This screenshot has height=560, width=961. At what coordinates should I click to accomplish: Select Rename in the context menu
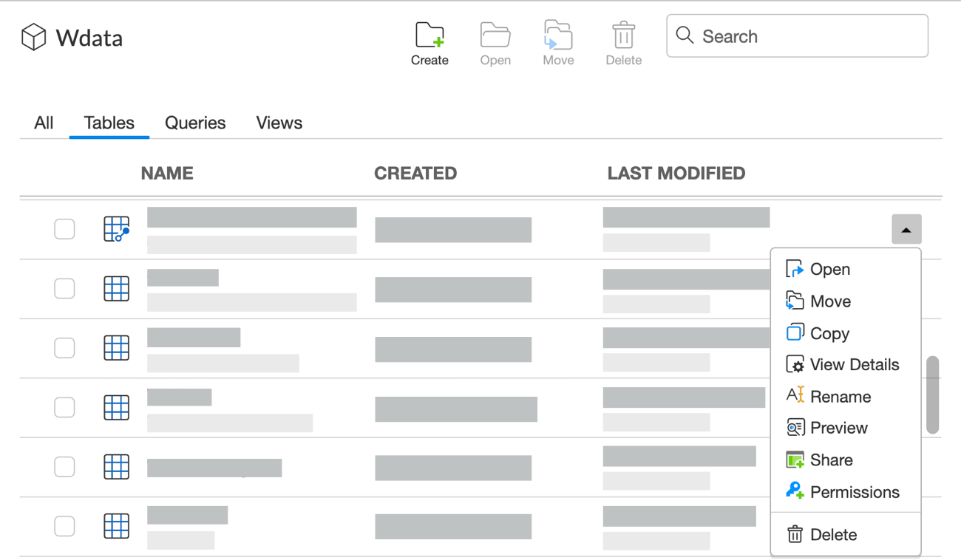point(846,397)
